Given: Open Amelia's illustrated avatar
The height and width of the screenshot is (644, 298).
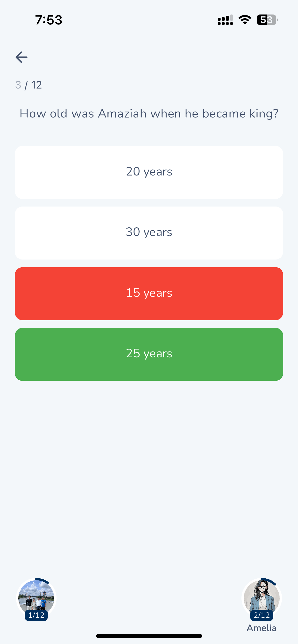Looking at the screenshot, I should point(262,596).
